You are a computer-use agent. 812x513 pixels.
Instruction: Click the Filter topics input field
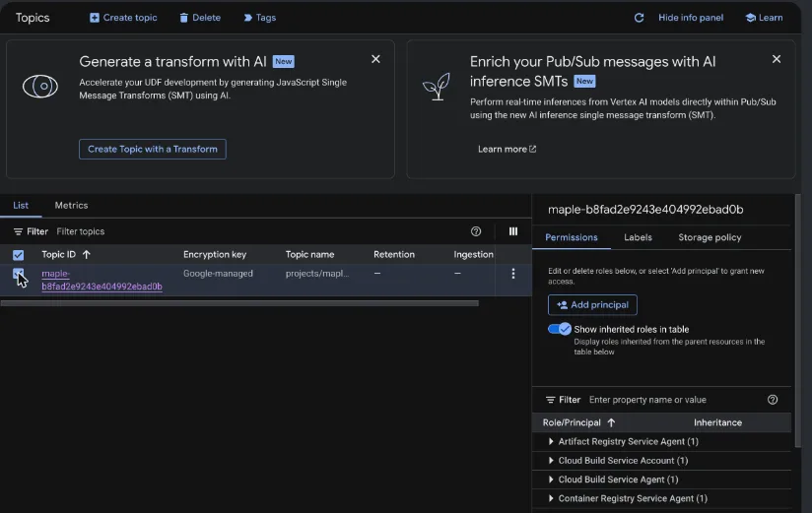(259, 231)
